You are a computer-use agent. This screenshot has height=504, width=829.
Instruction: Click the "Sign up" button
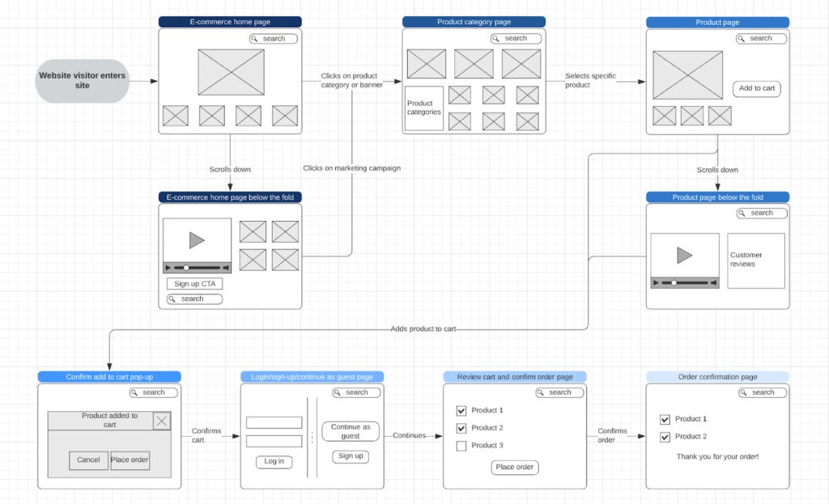[351, 456]
